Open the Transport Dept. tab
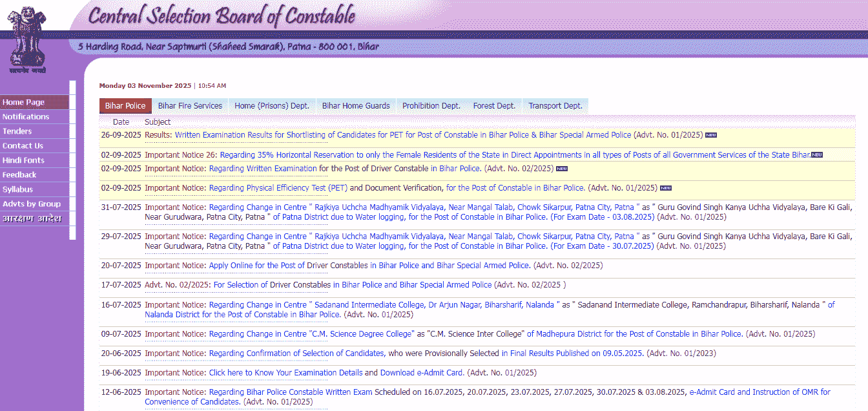The image size is (868, 411). click(555, 106)
